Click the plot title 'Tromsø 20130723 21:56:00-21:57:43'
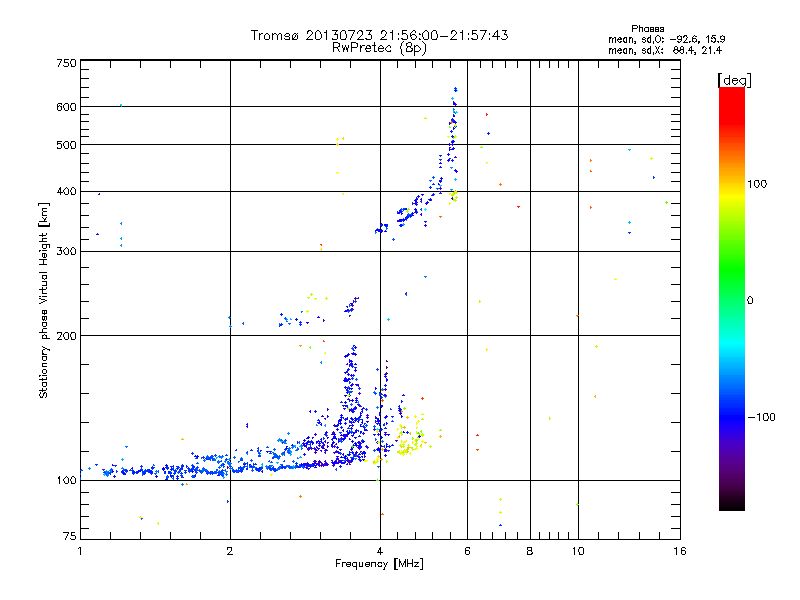Viewport: 800px width, 600px height. (379, 35)
